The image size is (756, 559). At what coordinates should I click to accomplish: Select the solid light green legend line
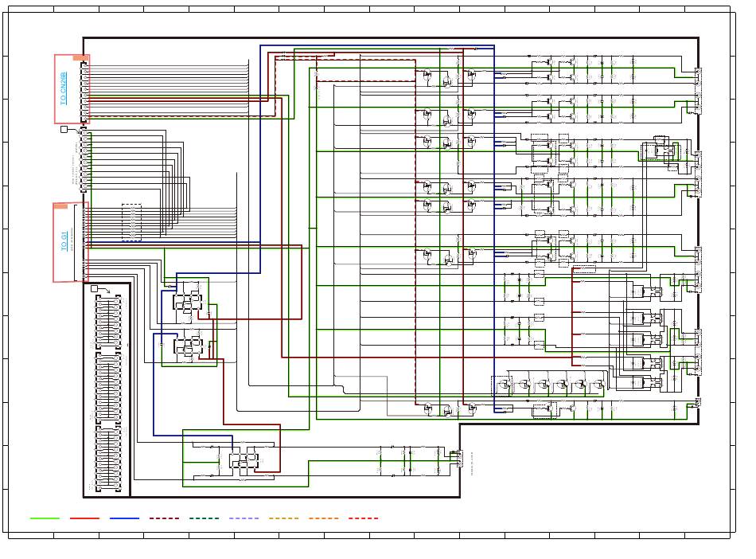[45, 518]
